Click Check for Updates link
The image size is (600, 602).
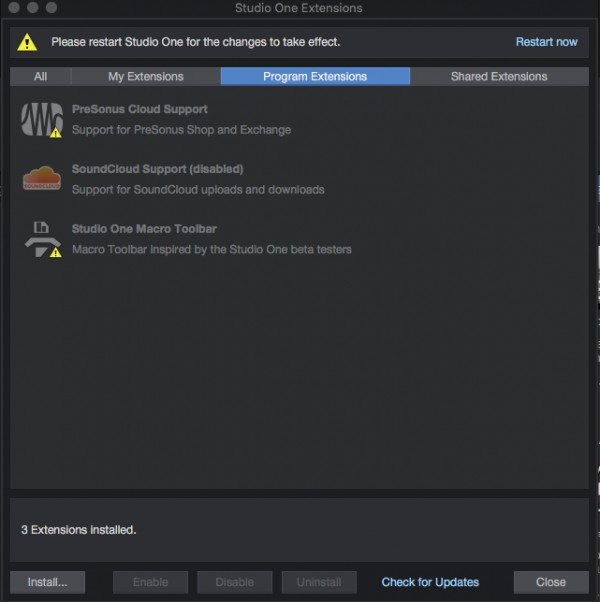(x=430, y=582)
